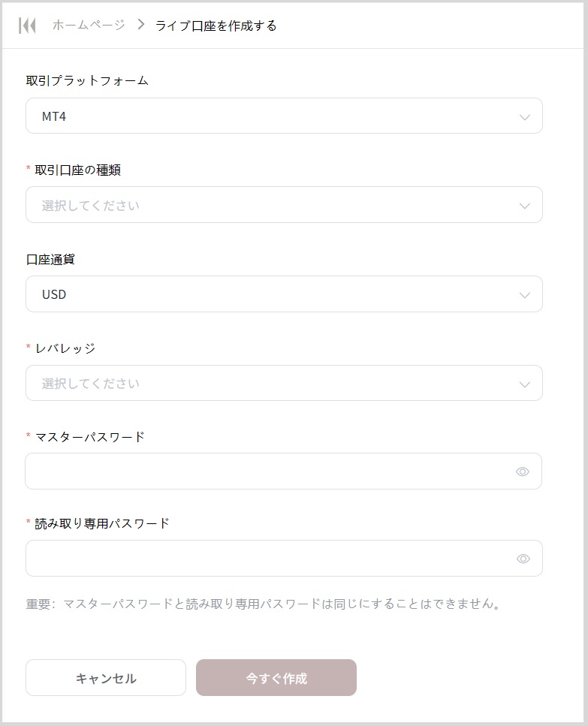Expand the 取引口座の種類 select box
This screenshot has width=588, height=726.
[x=270, y=205]
